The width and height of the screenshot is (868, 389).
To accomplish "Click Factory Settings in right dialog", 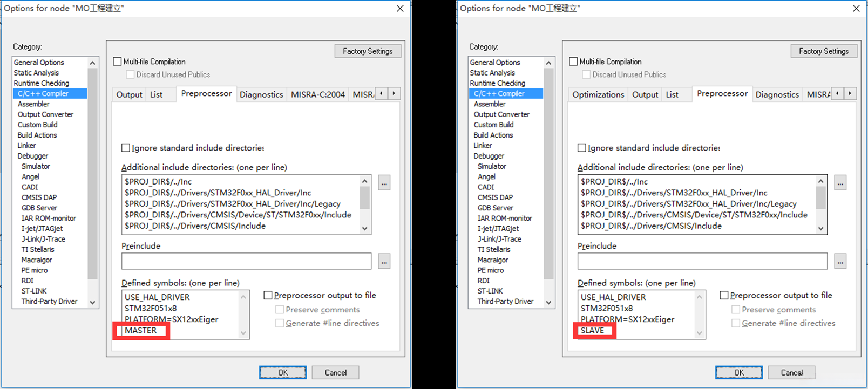I will coord(824,51).
